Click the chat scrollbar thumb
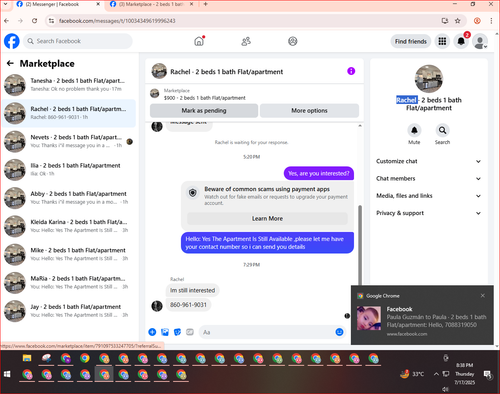500x394 pixels. tap(360, 245)
